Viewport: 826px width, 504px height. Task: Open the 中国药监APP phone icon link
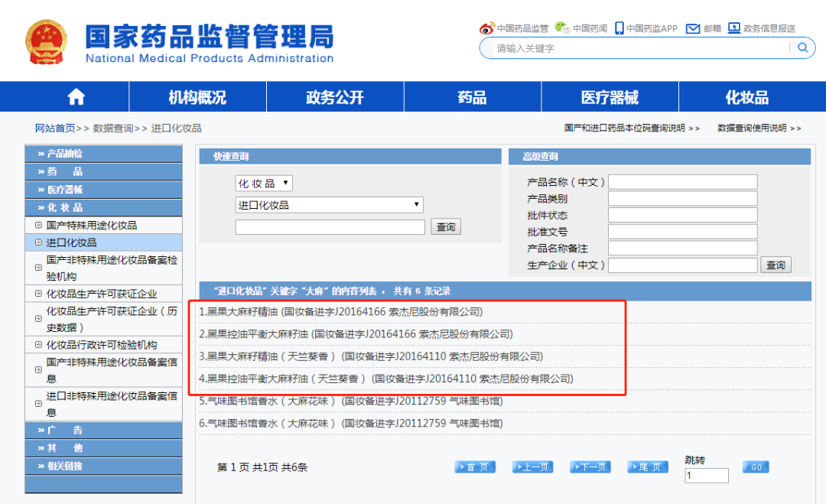(619, 28)
